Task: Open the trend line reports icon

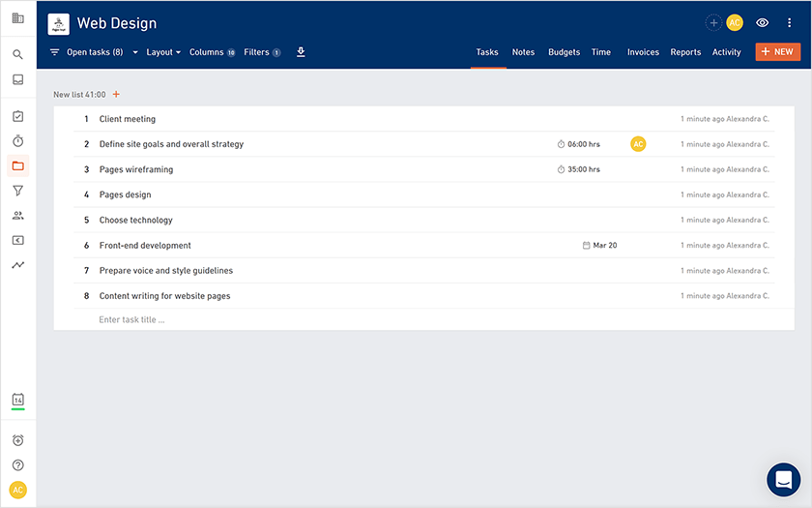Action: click(17, 265)
